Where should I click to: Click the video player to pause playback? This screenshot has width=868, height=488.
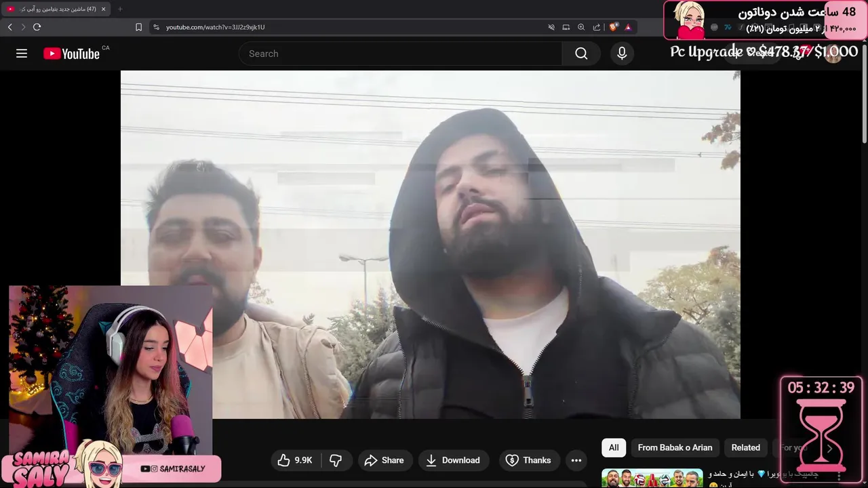pos(430,244)
